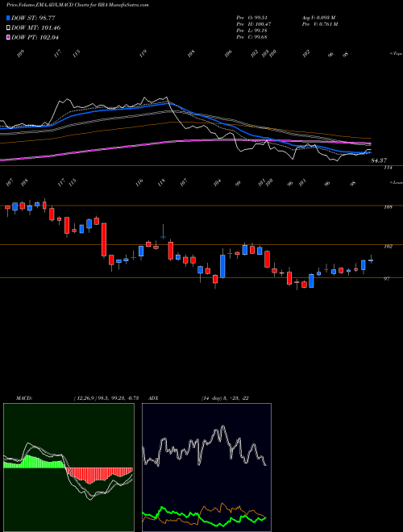The image size is (403, 532).
Task: Open the green MACD histogram chart panel
Action: [x=69, y=468]
